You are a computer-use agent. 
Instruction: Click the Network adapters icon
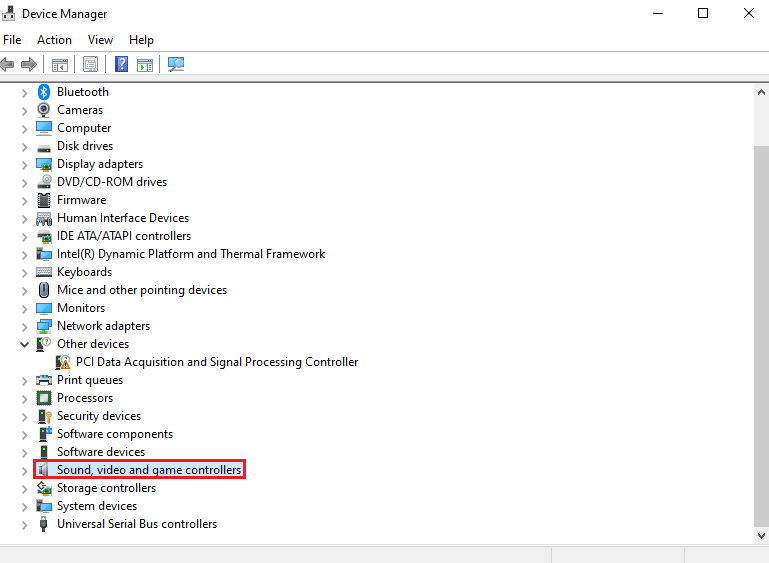coord(44,326)
